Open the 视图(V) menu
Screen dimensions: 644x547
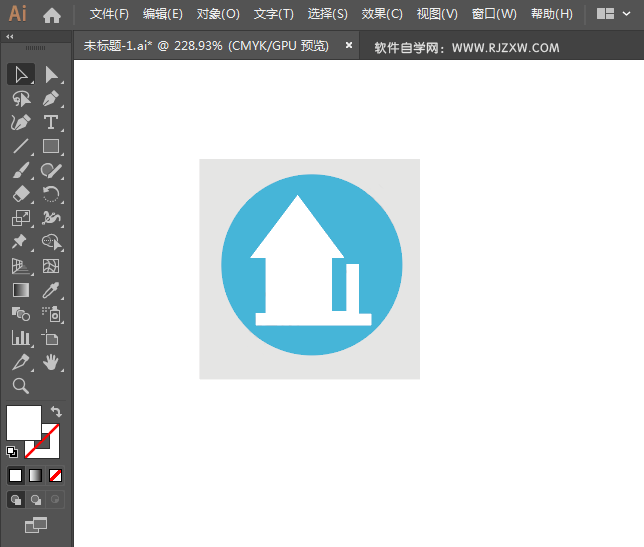click(437, 14)
